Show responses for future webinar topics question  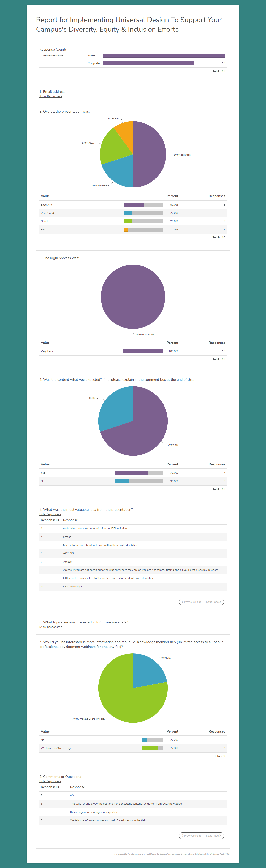(x=50, y=627)
